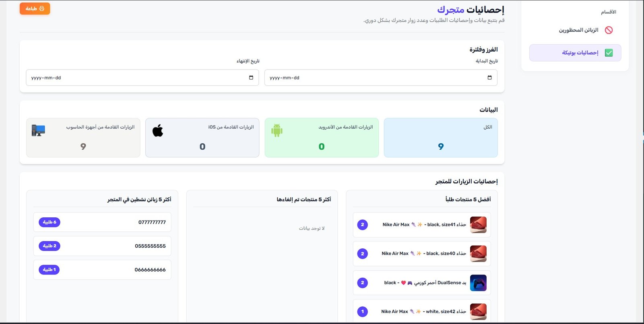
Task: Click the start date input field
Action: (374, 78)
